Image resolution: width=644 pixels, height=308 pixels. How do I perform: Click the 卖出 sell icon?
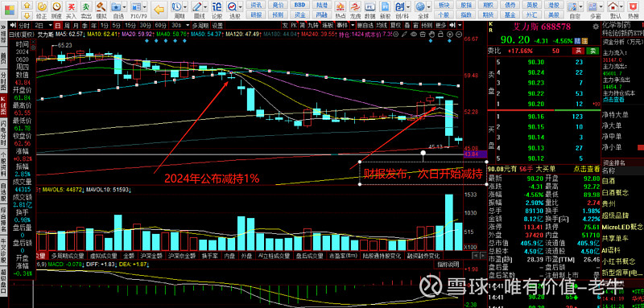[85, 10]
